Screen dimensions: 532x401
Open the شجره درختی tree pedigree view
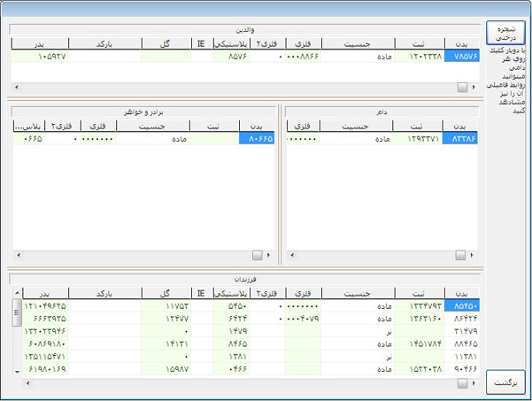[505, 33]
